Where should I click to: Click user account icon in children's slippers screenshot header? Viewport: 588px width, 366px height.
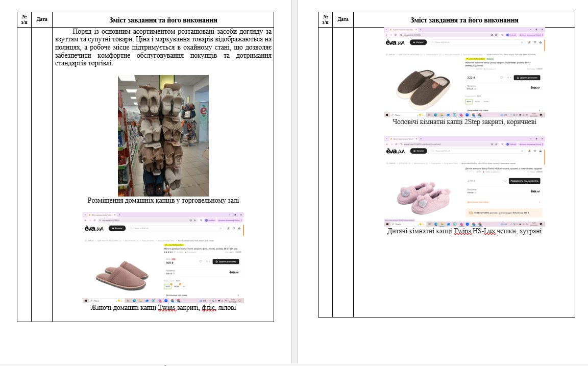(529, 152)
